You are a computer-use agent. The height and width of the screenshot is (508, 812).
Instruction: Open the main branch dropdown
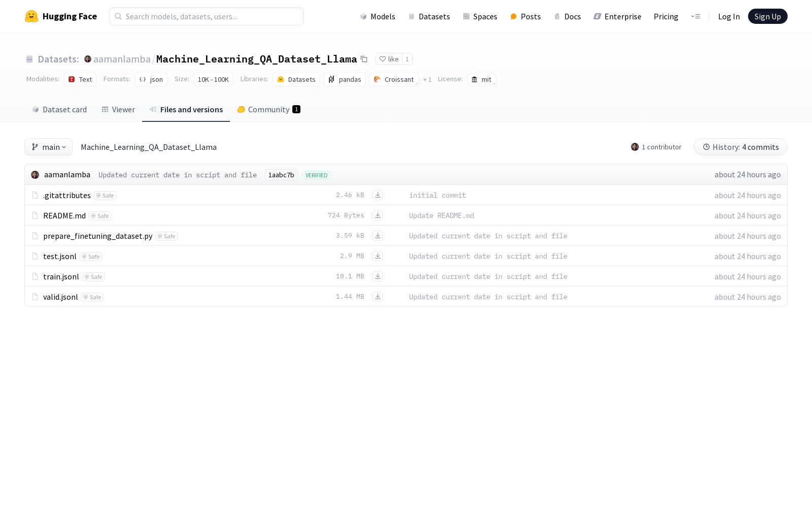tap(48, 147)
